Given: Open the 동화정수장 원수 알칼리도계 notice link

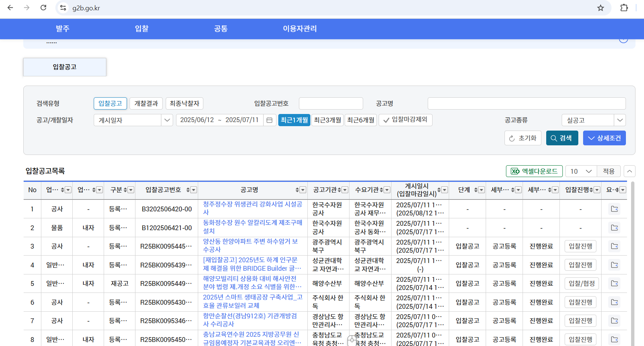Looking at the screenshot, I should tap(253, 226).
